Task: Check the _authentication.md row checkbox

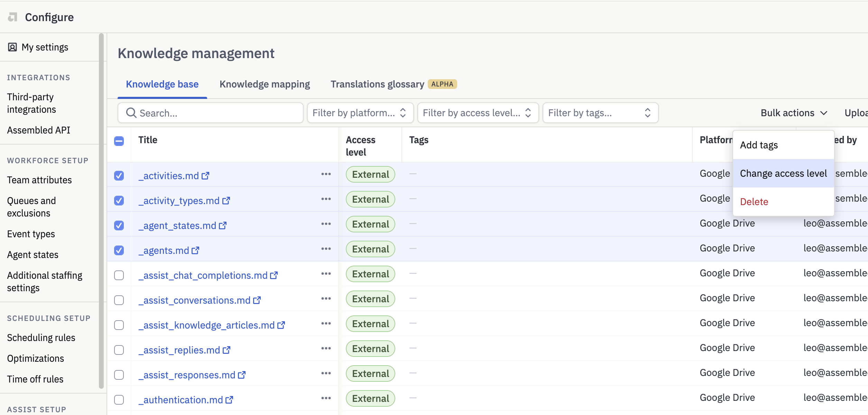Action: [119, 400]
